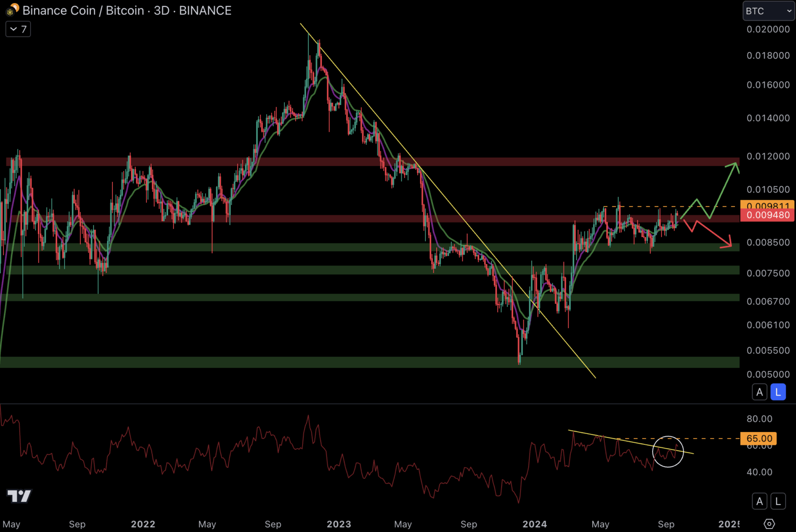This screenshot has width=796, height=532.
Task: Click the Binance Coin symbol logo
Action: click(x=12, y=10)
